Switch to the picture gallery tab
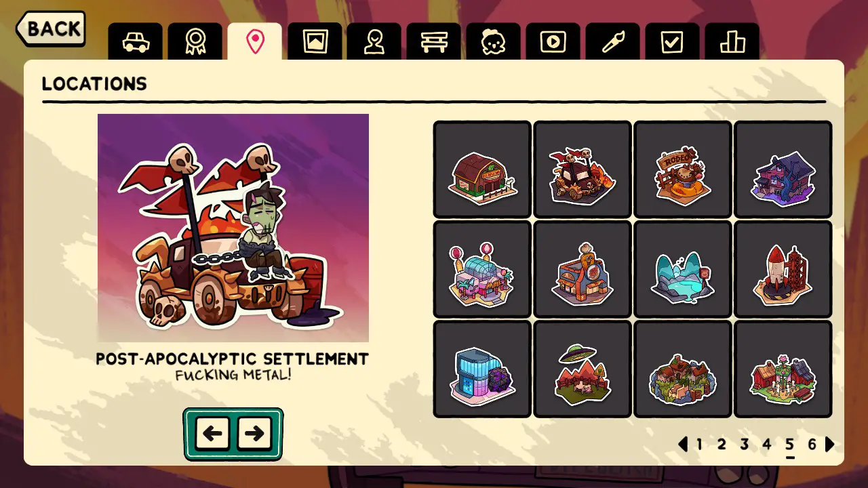 pyautogui.click(x=315, y=42)
